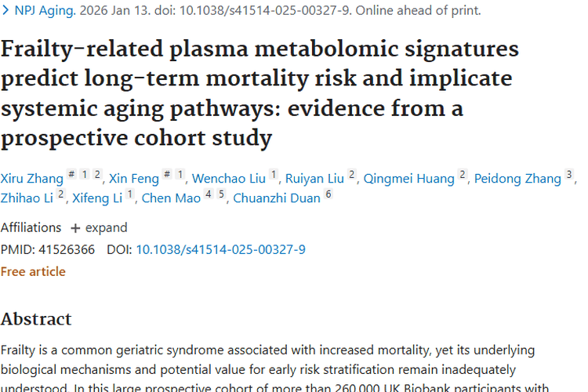Viewport: 588px width, 392px height.
Task: Click author Chuanzhi Duan
Action: click(x=277, y=198)
